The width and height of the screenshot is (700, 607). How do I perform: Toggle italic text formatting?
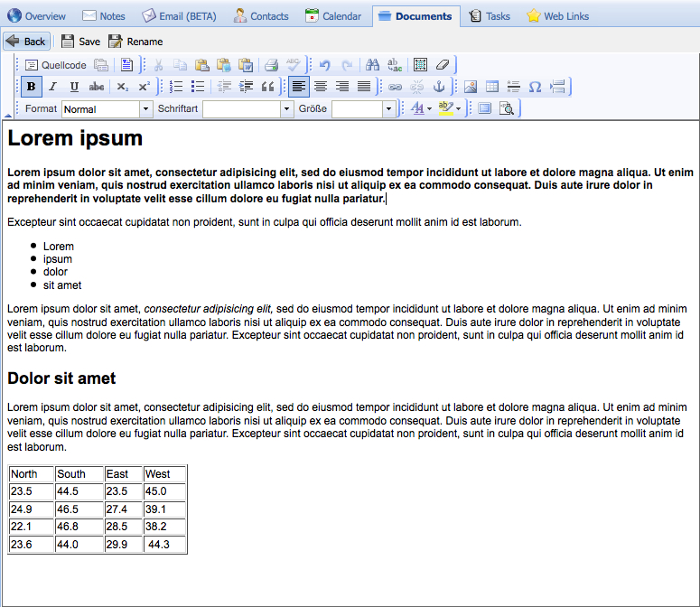click(52, 87)
